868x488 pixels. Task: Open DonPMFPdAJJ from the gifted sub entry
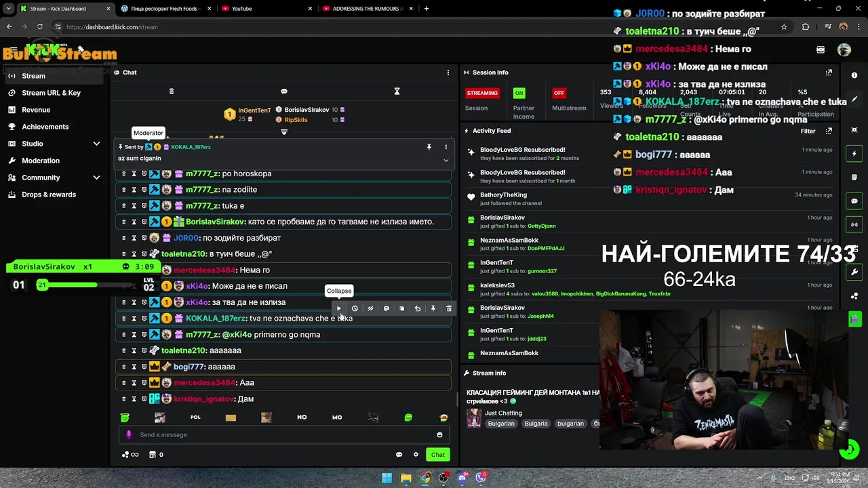(x=546, y=248)
